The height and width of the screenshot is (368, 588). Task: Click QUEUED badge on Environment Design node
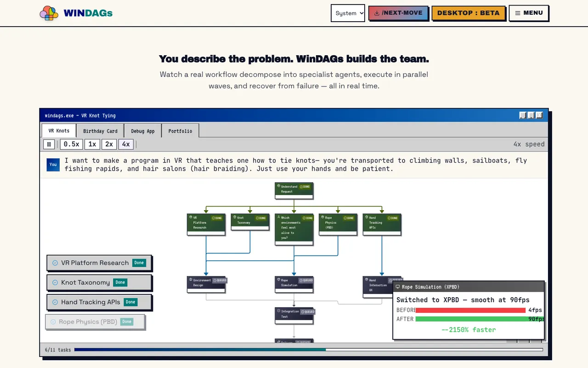[220, 280]
